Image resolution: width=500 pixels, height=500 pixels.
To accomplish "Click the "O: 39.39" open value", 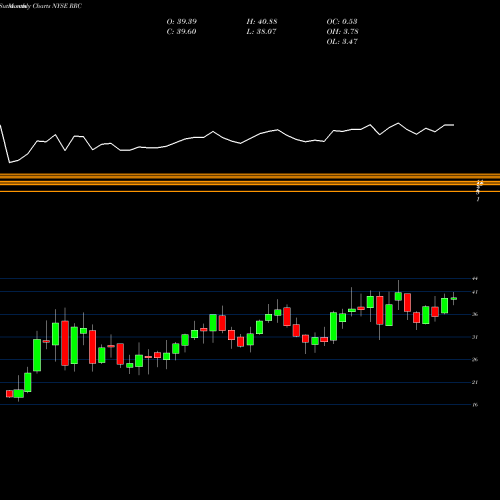I will [182, 22].
